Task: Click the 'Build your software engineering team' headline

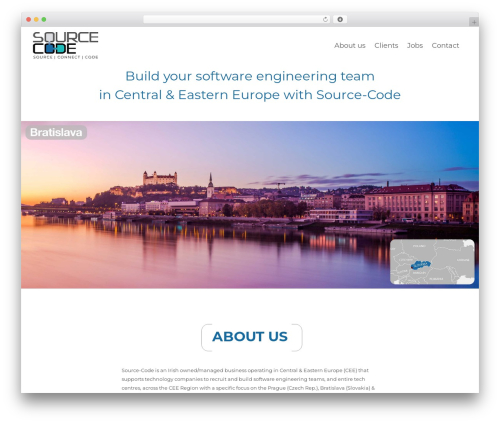Action: click(x=250, y=76)
